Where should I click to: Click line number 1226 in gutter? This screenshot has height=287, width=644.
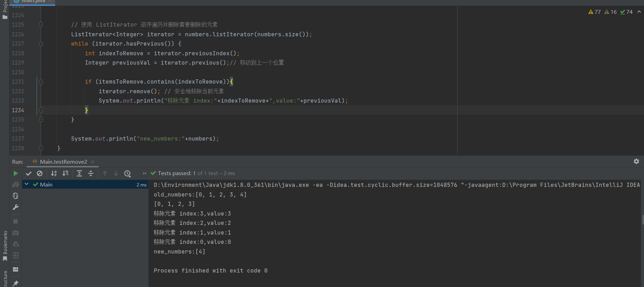(x=18, y=34)
